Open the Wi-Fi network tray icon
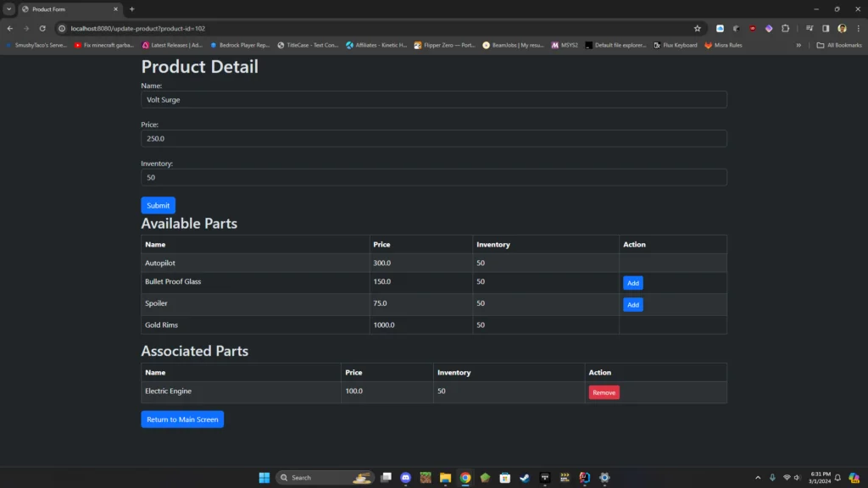Viewport: 868px width, 488px height. click(x=787, y=478)
